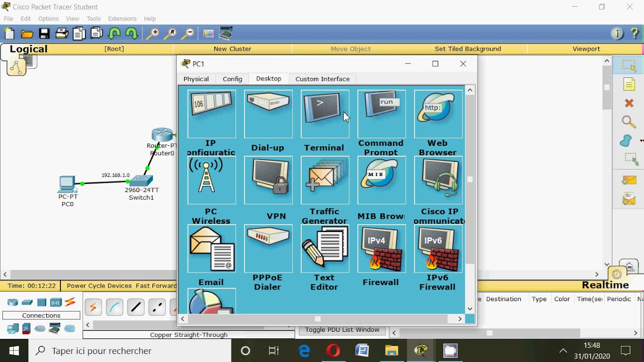Open the Dial-up application
The image size is (644, 362).
(x=268, y=114)
